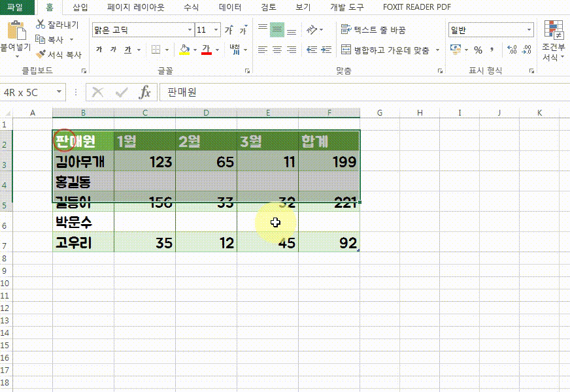570x392 pixels.
Task: Open the FOXIT READER PDF tab
Action: [417, 7]
